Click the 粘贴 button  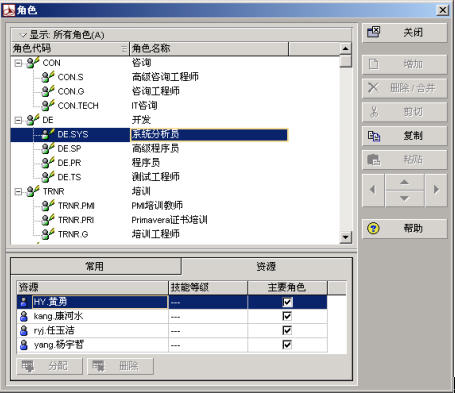(x=404, y=159)
